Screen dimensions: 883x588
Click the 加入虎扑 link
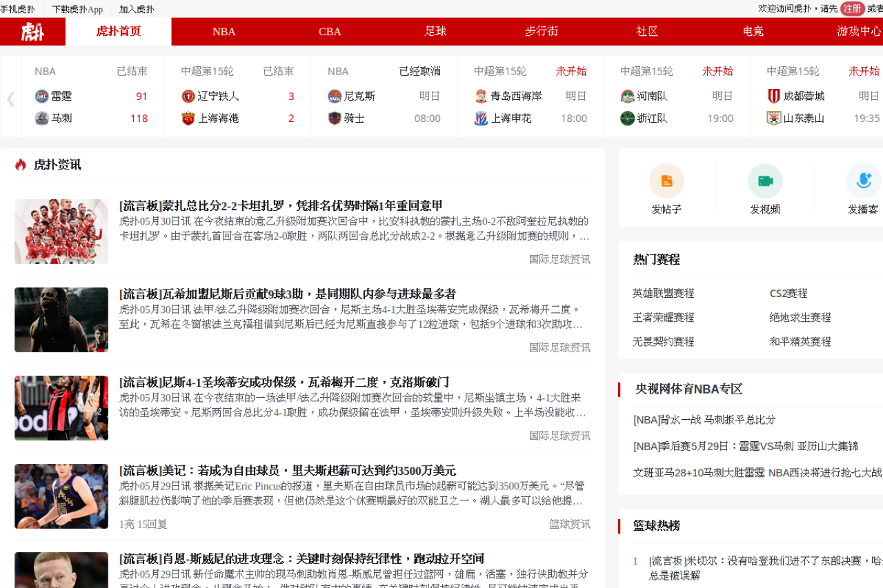pyautogui.click(x=137, y=9)
